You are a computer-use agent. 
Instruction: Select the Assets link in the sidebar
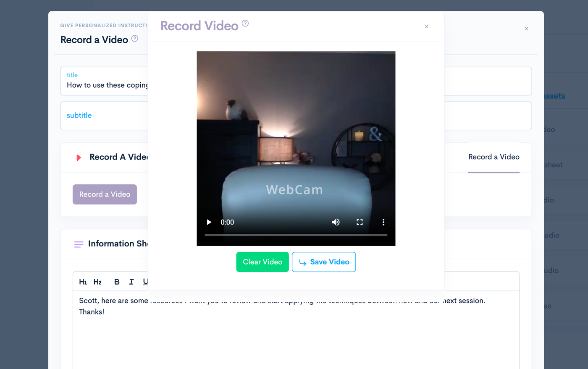point(554,96)
